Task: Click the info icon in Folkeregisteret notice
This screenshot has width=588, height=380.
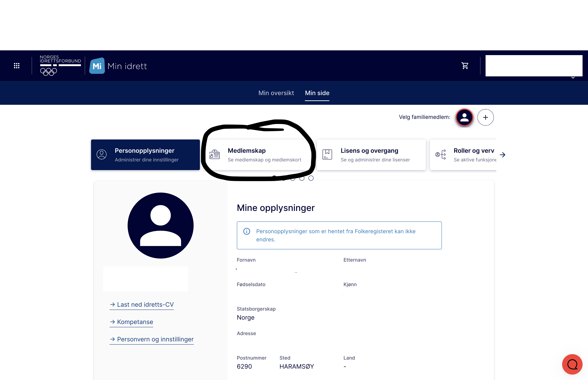Action: [x=247, y=232]
